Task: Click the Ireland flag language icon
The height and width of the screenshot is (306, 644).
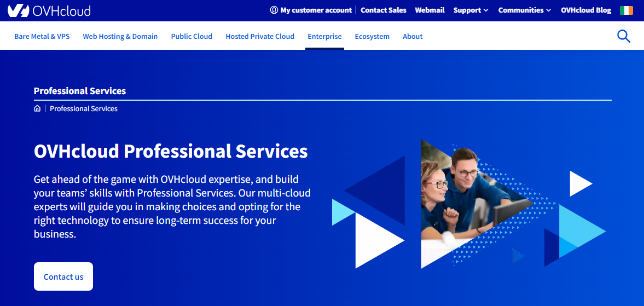Action: point(626,10)
